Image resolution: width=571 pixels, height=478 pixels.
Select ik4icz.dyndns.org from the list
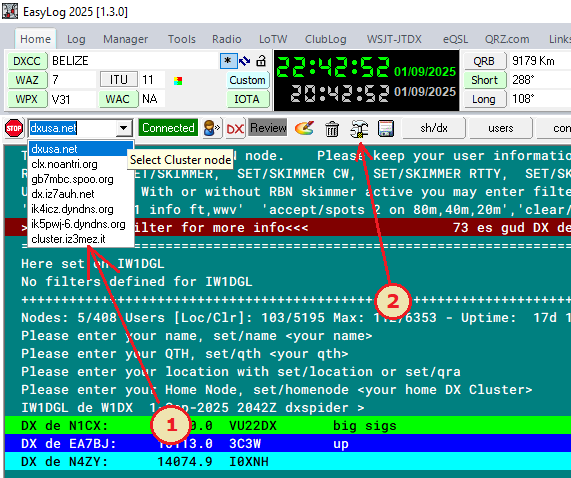[80, 209]
